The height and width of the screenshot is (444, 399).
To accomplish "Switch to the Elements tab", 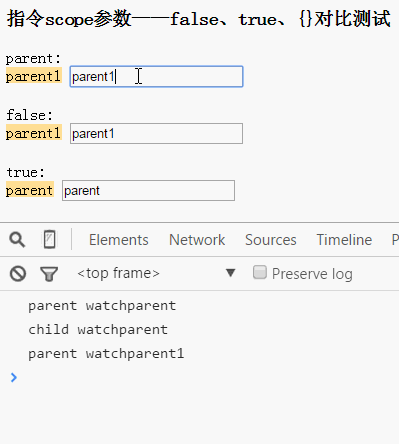I will click(x=119, y=240).
